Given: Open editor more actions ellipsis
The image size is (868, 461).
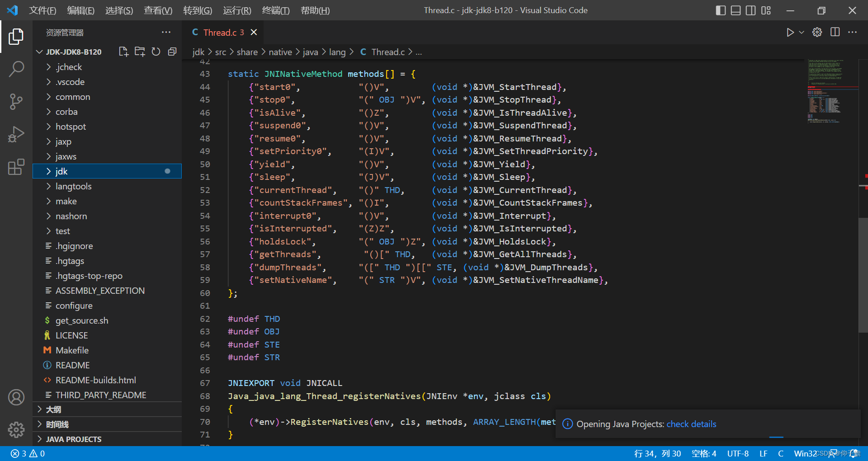Looking at the screenshot, I should pos(852,32).
